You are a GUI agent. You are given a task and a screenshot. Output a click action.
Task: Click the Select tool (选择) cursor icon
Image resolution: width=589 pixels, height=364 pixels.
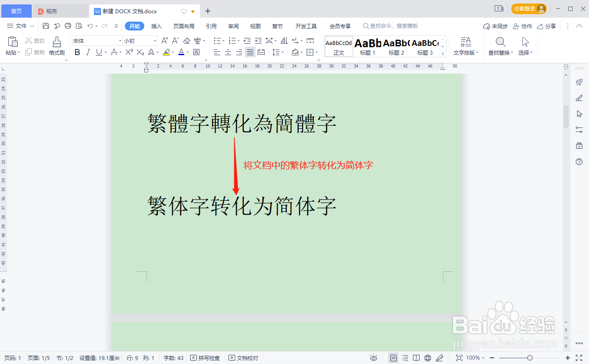click(x=525, y=42)
